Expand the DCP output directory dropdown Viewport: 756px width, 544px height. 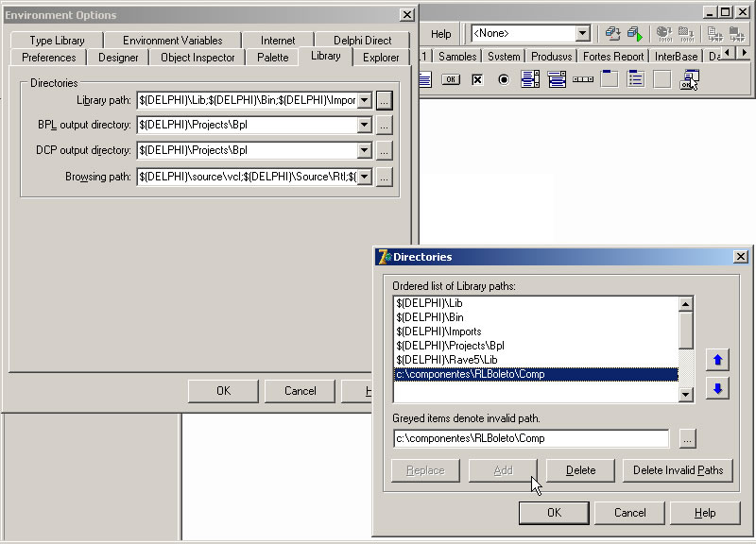[364, 150]
